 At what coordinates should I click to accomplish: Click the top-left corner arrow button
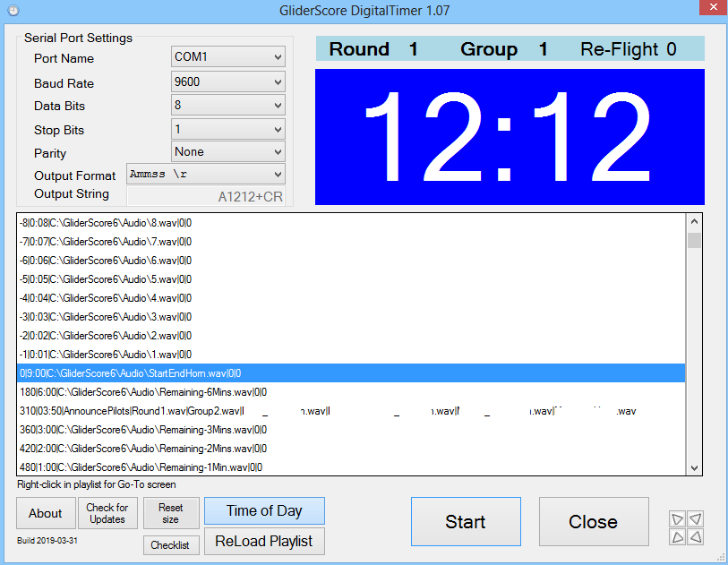677,518
